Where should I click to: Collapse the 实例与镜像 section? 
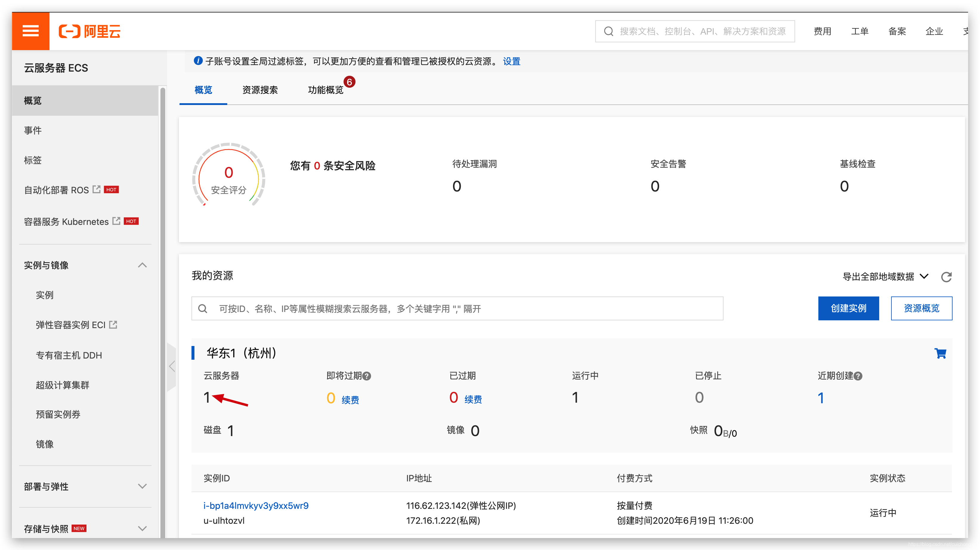click(142, 265)
